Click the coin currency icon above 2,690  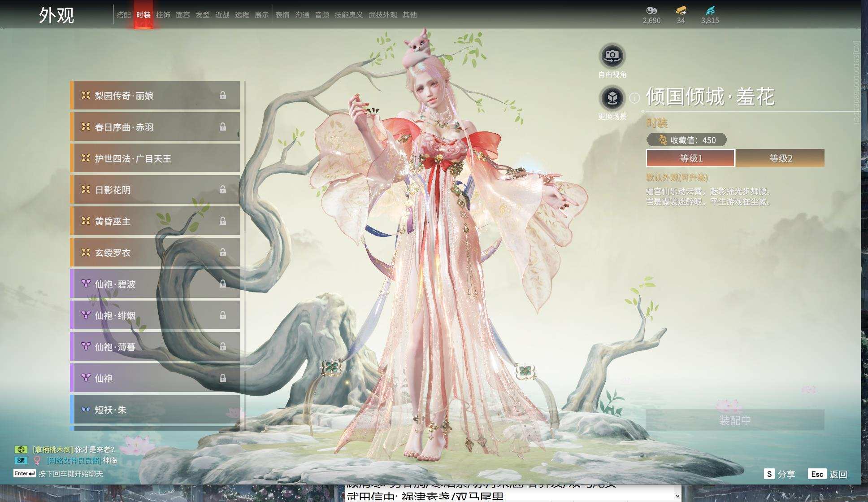click(651, 10)
